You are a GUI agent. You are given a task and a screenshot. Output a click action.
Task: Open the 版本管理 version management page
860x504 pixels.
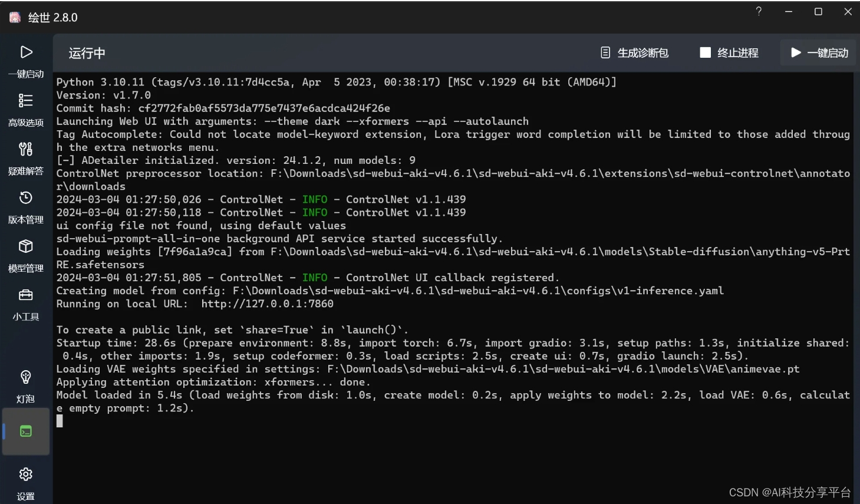[x=26, y=207]
